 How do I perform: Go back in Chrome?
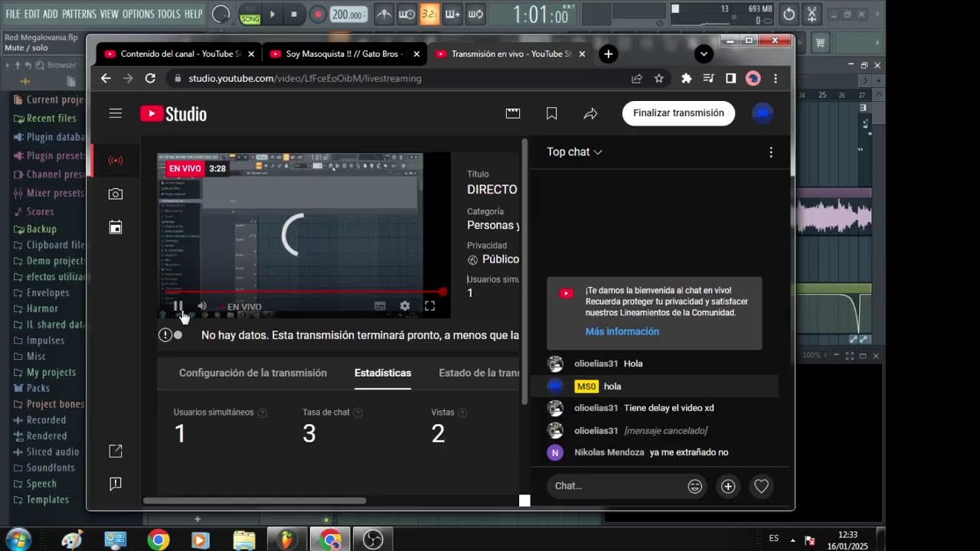(x=106, y=78)
